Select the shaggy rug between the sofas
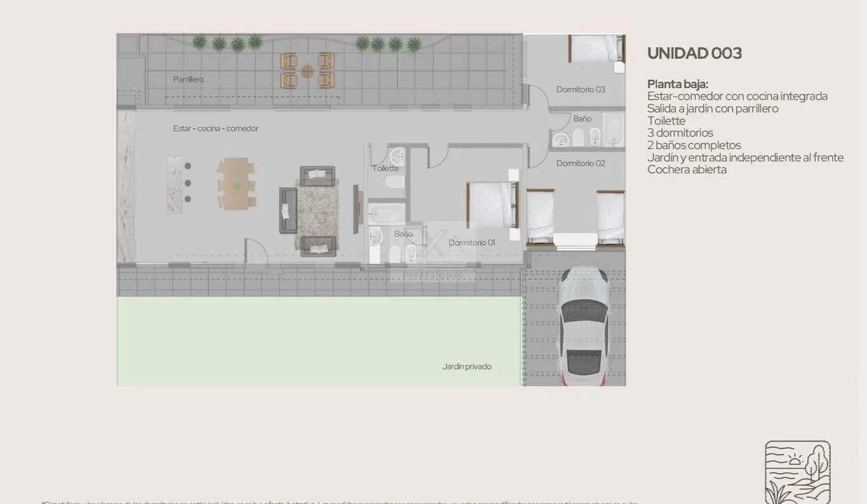 pyautogui.click(x=317, y=211)
